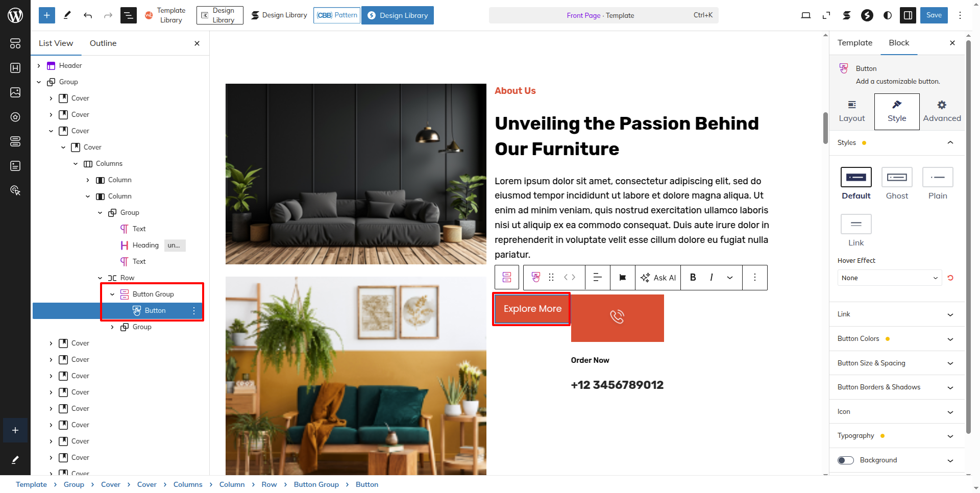The image size is (980, 493).
Task: Click the block inserter plus icon
Action: tap(46, 15)
